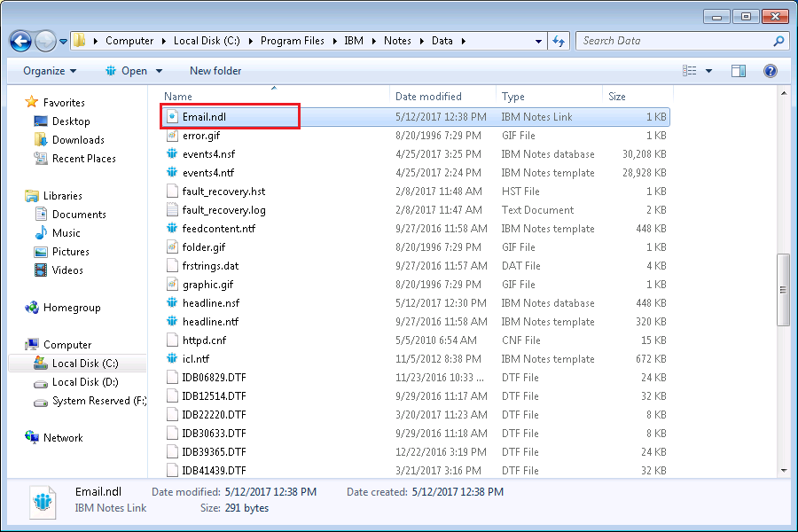
Task: Open Recent Places in Favorites
Action: (83, 159)
